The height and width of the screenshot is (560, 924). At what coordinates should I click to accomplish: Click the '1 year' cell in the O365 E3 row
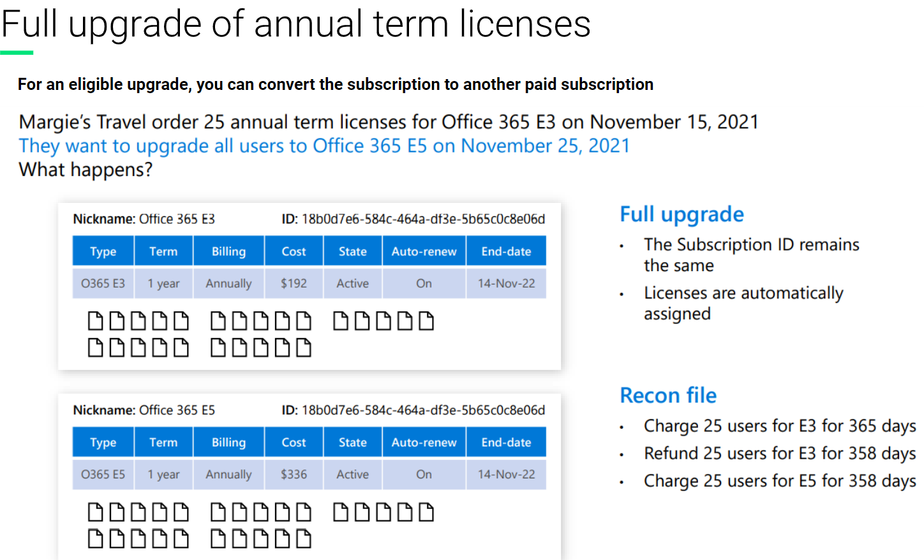coord(163,283)
